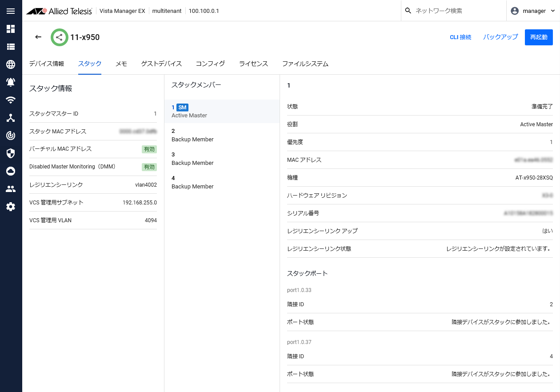Click the バックアップ link

coord(500,37)
